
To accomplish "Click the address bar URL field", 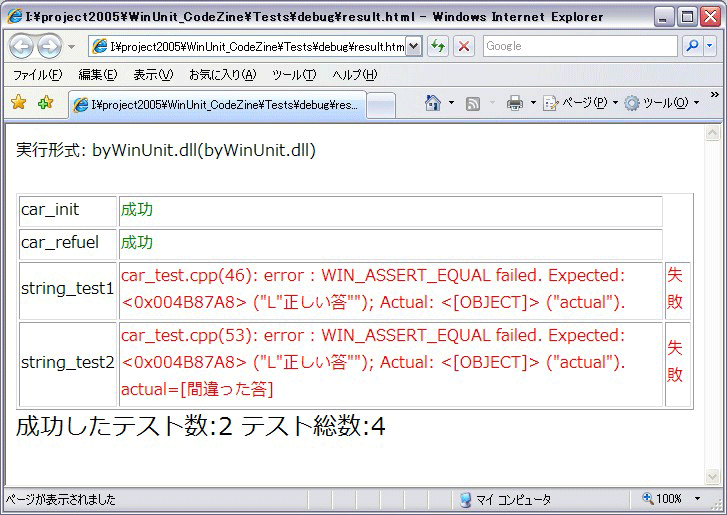I will (x=248, y=46).
